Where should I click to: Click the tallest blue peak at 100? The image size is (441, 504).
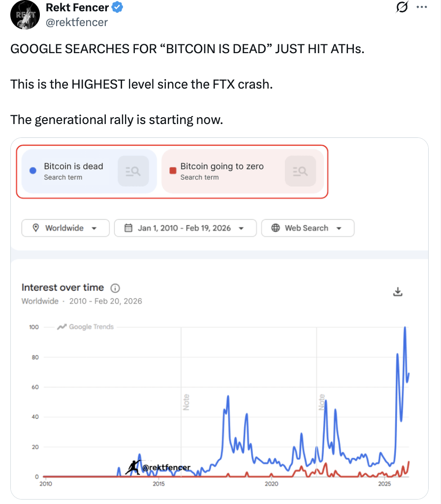(x=405, y=327)
